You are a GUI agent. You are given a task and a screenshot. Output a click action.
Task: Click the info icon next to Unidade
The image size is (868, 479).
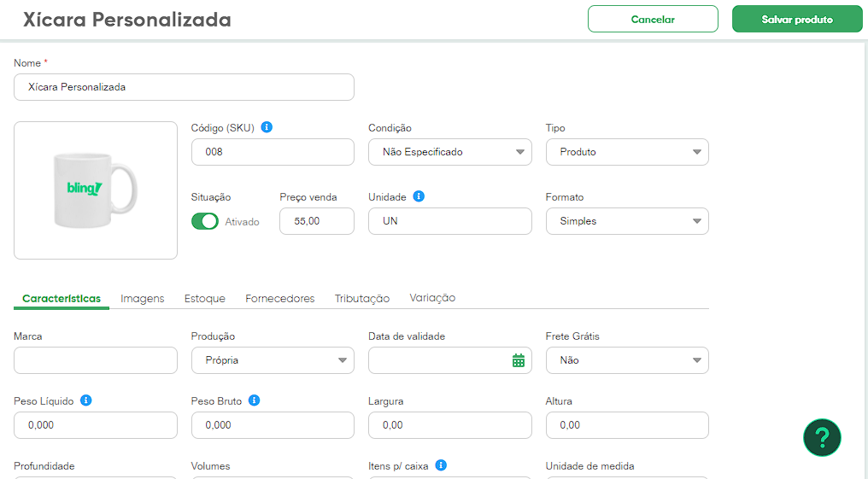[x=419, y=196]
